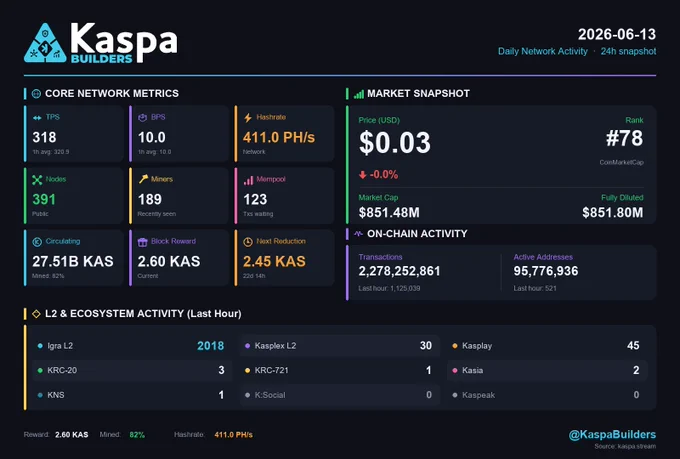The image size is (680, 459).
Task: Click the Kasia pink dot indicator
Action: tap(454, 370)
